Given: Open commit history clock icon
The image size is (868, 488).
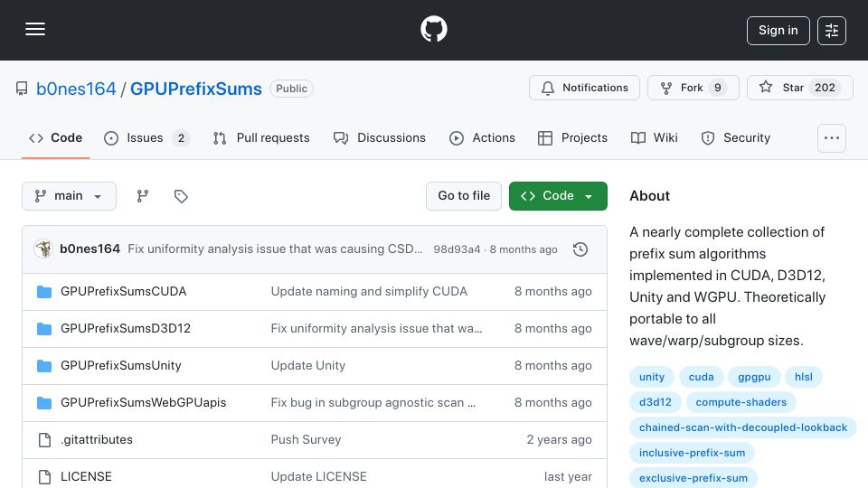Looking at the screenshot, I should coord(580,249).
